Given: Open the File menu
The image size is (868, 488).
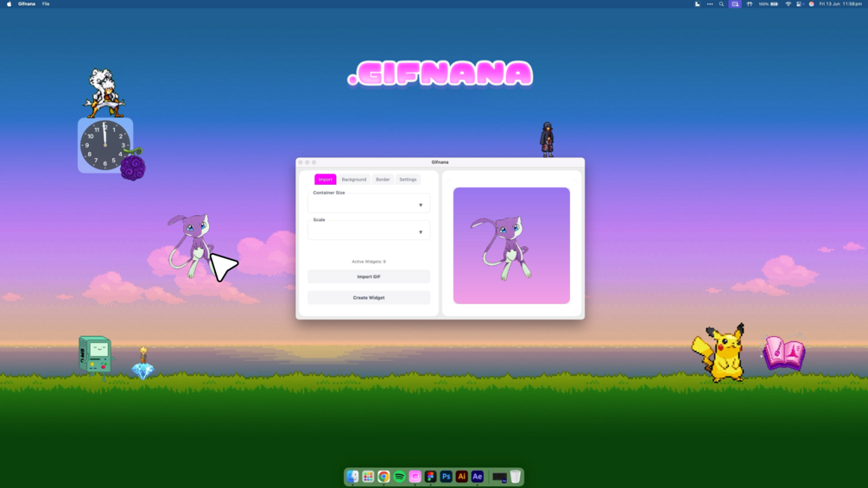Looking at the screenshot, I should (46, 3).
